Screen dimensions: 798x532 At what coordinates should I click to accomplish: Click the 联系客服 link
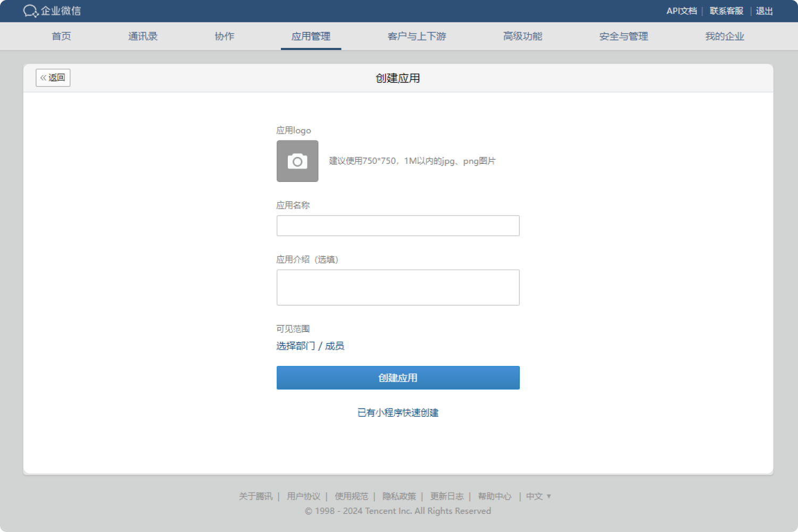click(726, 11)
